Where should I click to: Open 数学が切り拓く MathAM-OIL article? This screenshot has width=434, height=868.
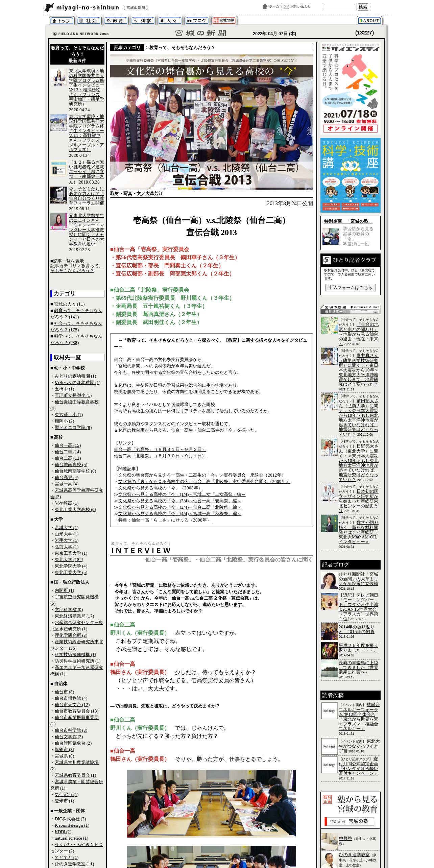pos(359,532)
